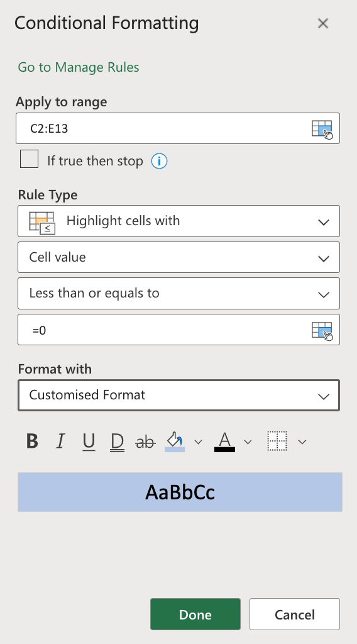Viewport: 357px width, 644px height.
Task: Show info about 'If true then stop'
Action: click(x=159, y=161)
